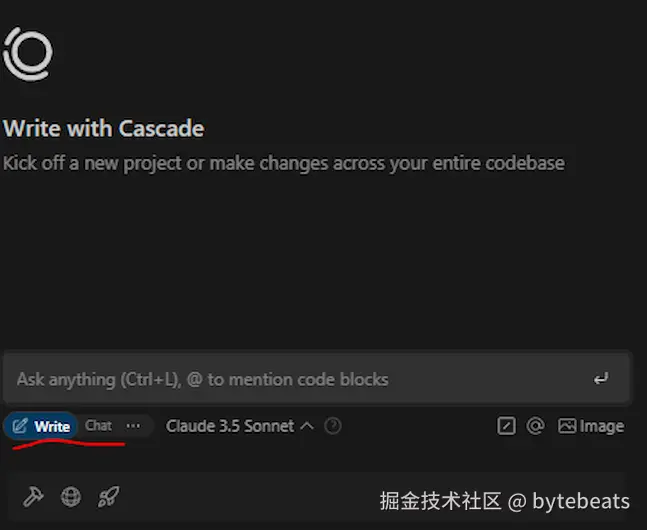The height and width of the screenshot is (530, 647).
Task: Click the globe web icon
Action: coord(71,497)
